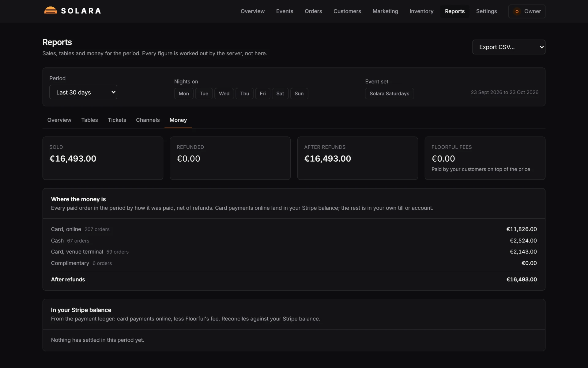Image resolution: width=588 pixels, height=368 pixels.
Task: Go to Overview in the top navigation
Action: [x=253, y=11]
